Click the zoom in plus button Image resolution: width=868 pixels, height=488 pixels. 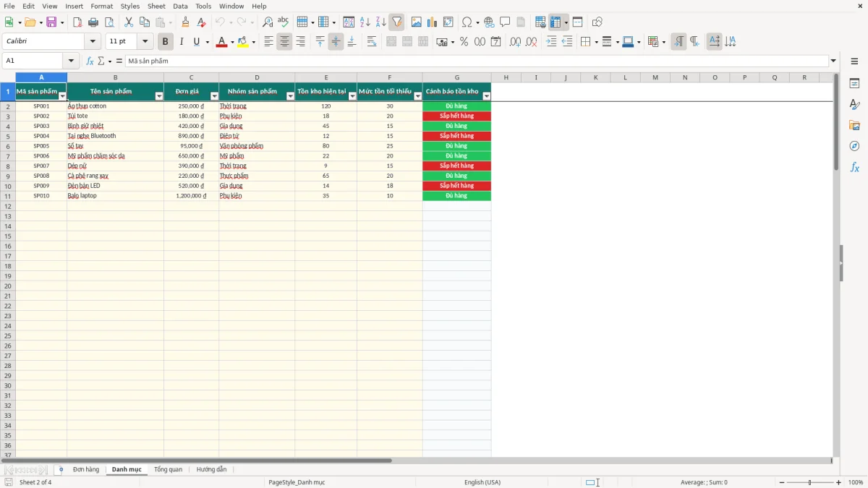[839, 482]
